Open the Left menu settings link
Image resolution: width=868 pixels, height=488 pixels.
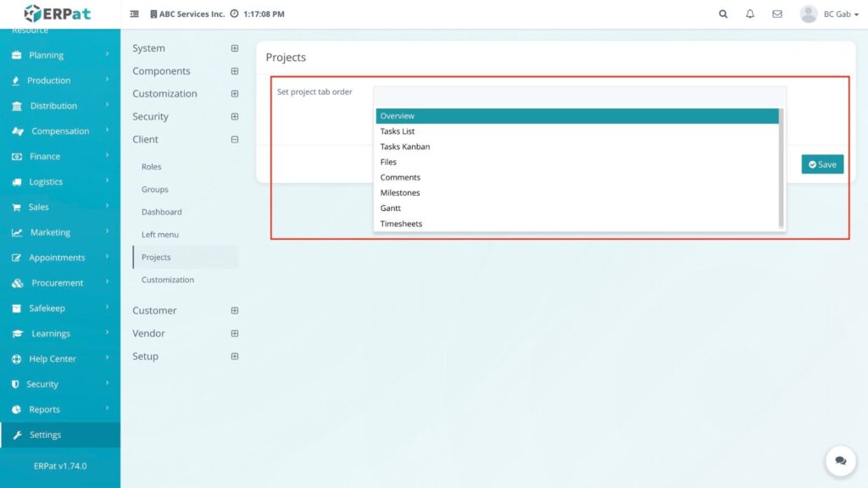(160, 235)
